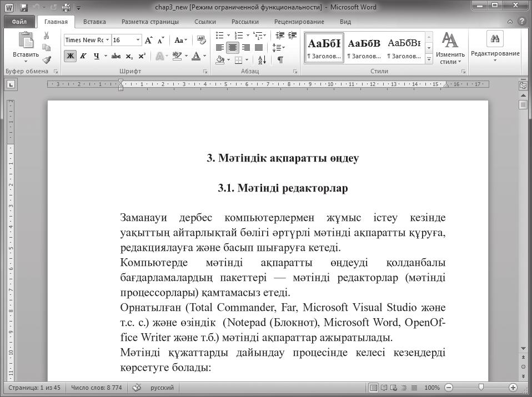Open the font name dropdown
Image resolution: width=532 pixels, height=397 pixels.
coord(107,40)
